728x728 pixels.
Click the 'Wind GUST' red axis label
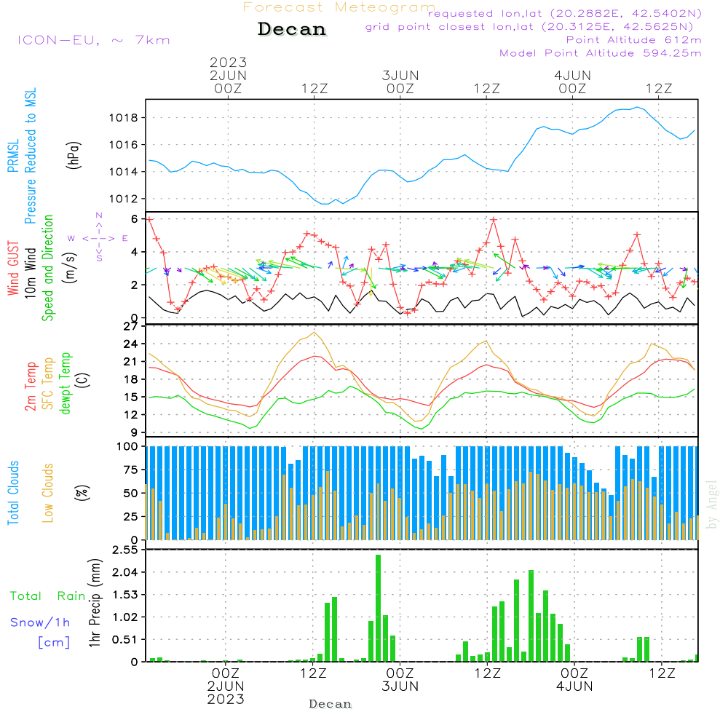[x=13, y=268]
